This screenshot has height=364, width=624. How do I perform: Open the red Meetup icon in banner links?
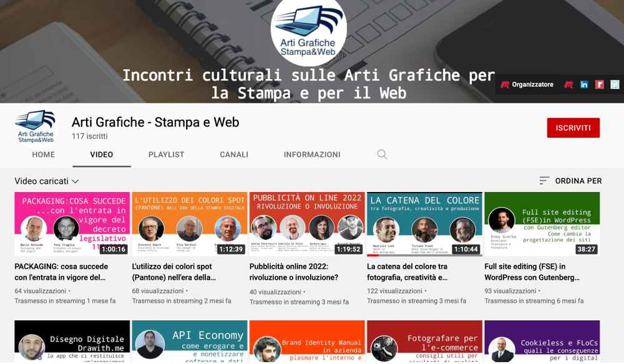click(x=569, y=84)
